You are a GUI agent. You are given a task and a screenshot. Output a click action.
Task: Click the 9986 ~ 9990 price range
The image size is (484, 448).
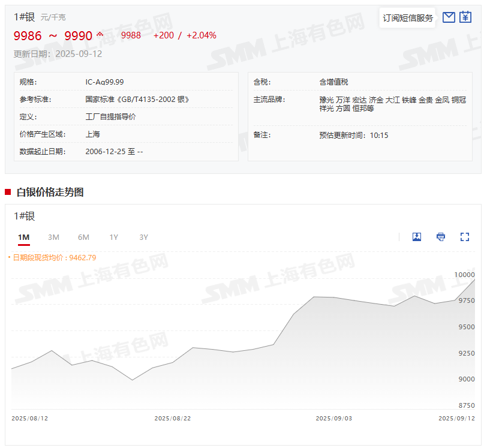[53, 36]
